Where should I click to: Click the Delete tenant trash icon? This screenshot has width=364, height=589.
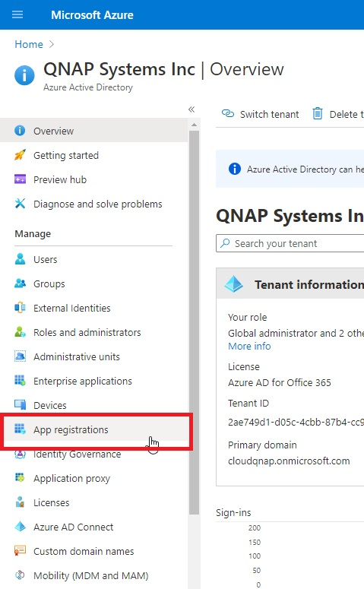[x=318, y=113]
